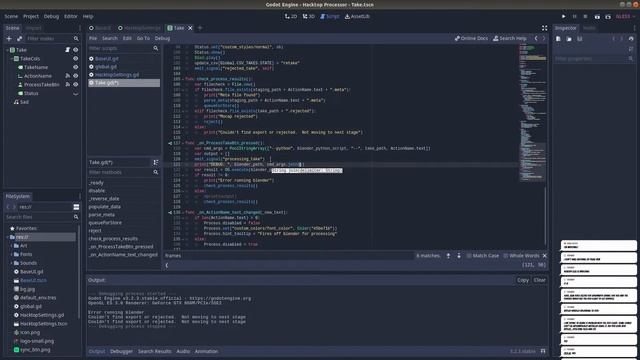Play the project
Viewport: 640px width, 360px height.
pyautogui.click(x=564, y=16)
